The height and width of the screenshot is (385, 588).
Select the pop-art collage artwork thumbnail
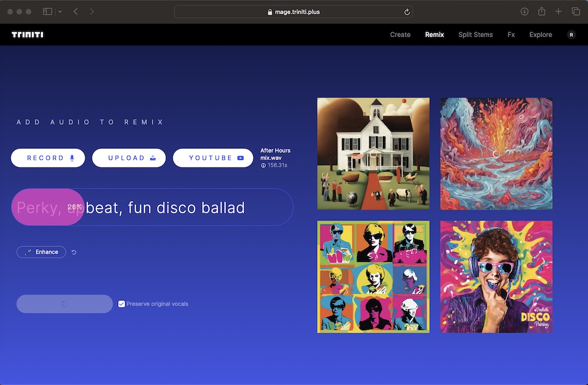(x=373, y=277)
